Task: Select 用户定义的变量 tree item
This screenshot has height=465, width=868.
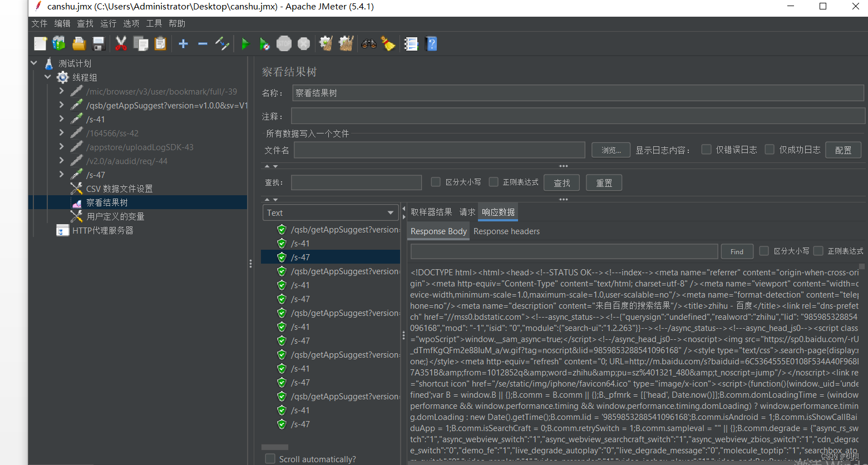Action: pyautogui.click(x=115, y=216)
